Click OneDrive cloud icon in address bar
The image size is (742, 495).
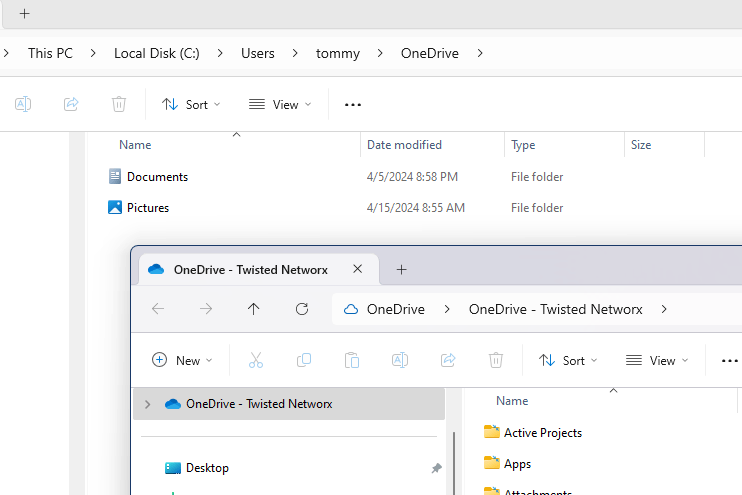351,309
